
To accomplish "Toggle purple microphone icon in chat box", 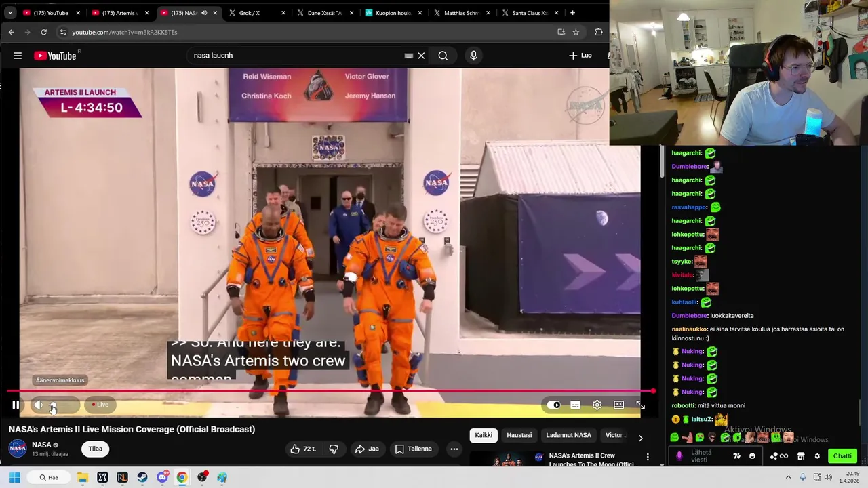I will click(x=679, y=456).
